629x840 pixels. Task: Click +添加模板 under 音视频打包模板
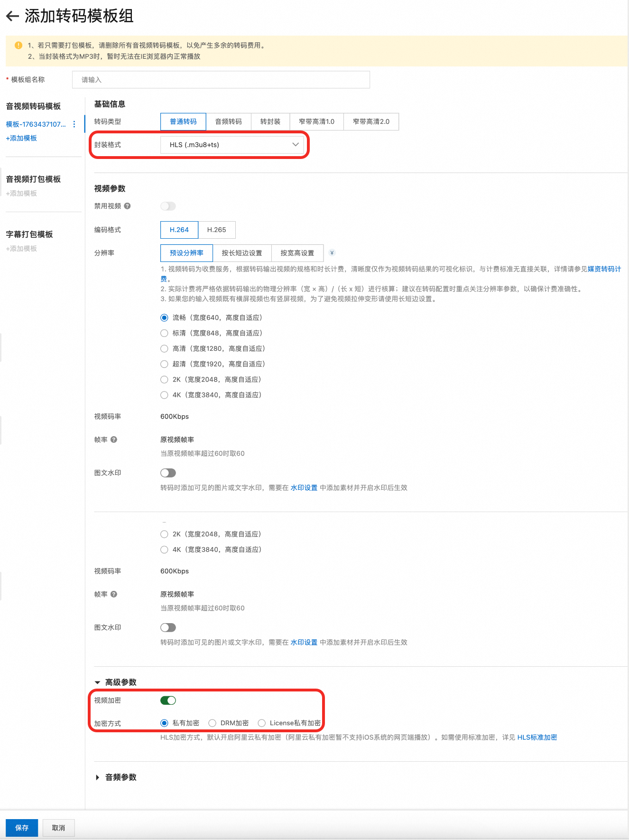[x=21, y=193]
